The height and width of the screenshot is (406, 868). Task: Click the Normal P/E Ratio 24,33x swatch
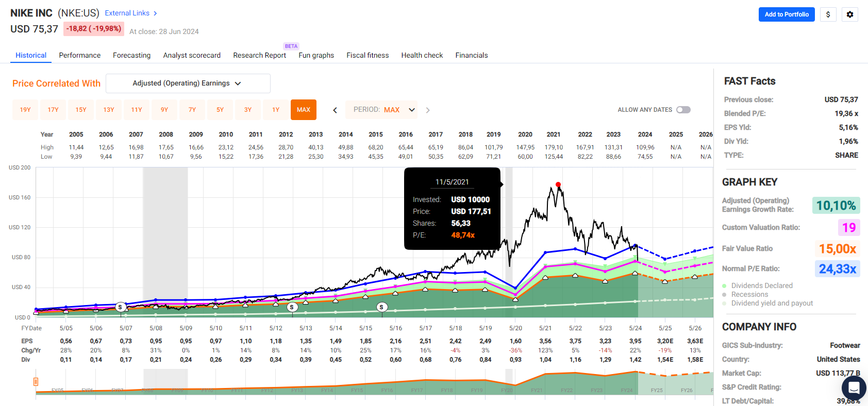click(837, 268)
